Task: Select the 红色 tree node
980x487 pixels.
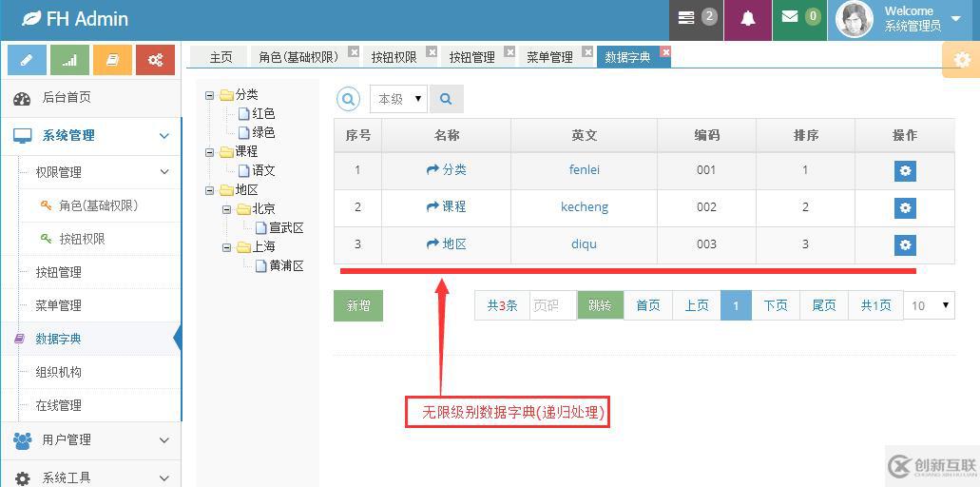Action: click(263, 114)
